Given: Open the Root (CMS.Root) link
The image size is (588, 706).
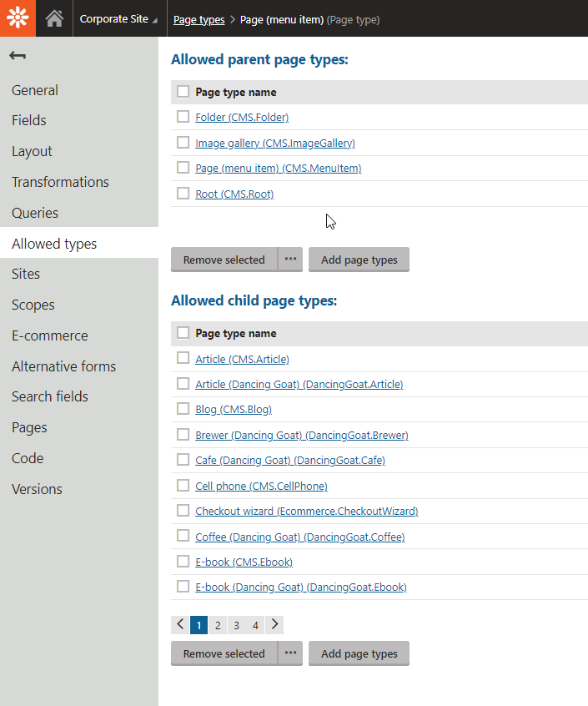Looking at the screenshot, I should pyautogui.click(x=234, y=194).
